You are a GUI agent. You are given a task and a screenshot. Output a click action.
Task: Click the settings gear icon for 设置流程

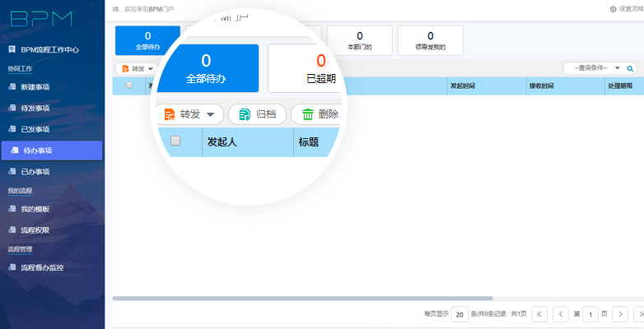[x=613, y=9]
